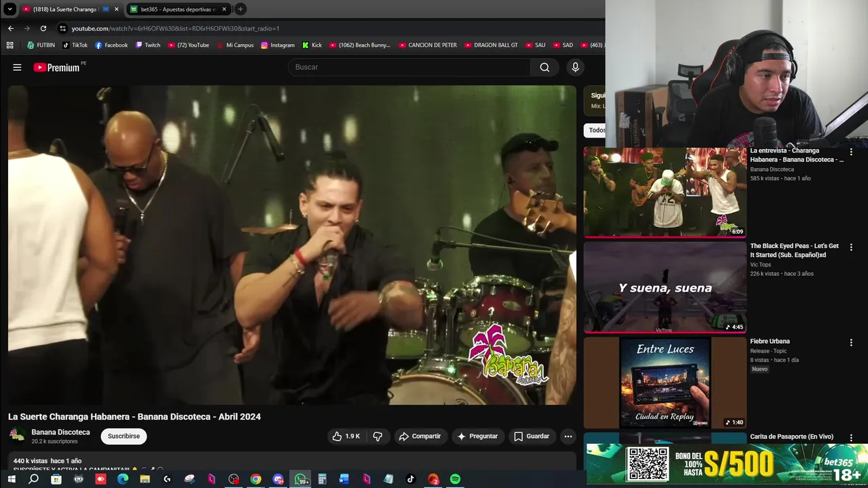Open the YouTube guide hamburger menu
Image resolution: width=868 pixels, height=488 pixels.
point(17,67)
